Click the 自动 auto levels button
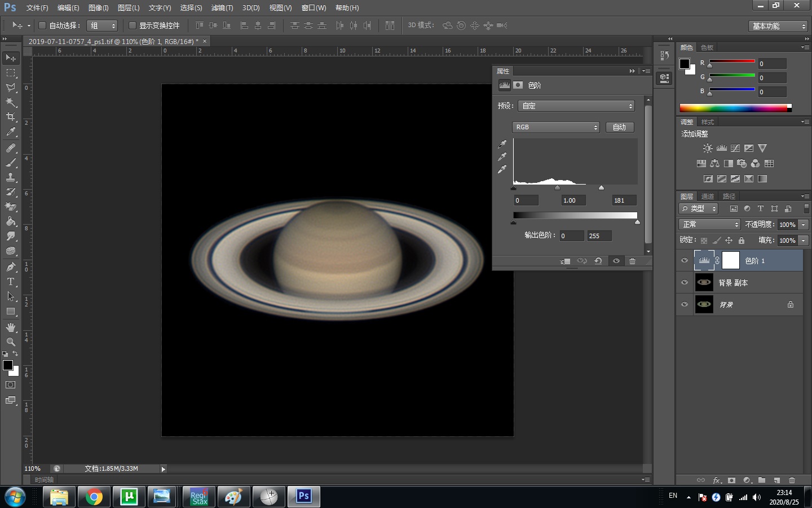 tap(620, 128)
